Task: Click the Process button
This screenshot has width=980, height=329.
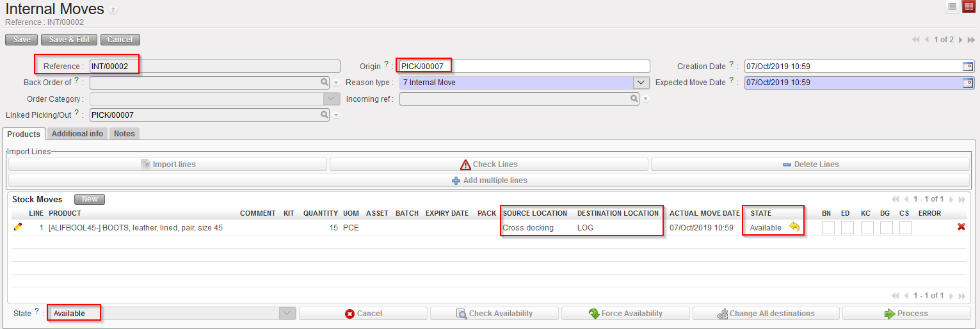Action: [x=906, y=314]
